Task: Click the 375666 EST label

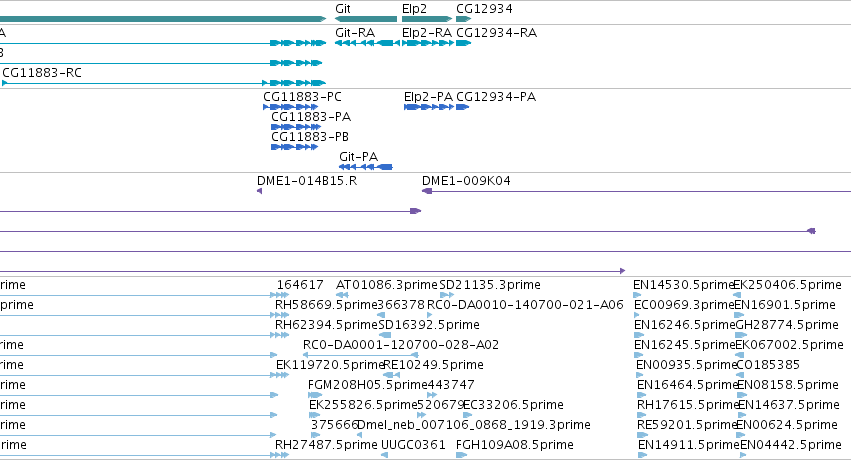Action: (334, 425)
